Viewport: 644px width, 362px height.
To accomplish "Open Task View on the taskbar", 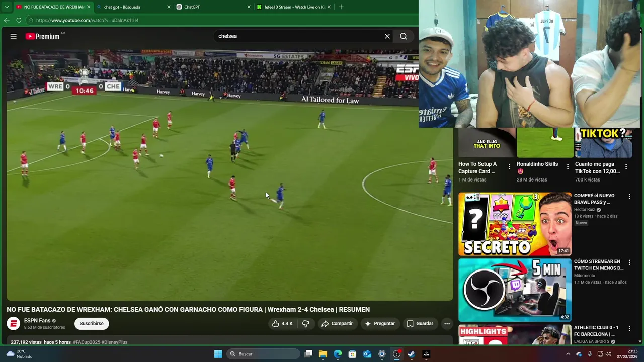I will pyautogui.click(x=308, y=354).
